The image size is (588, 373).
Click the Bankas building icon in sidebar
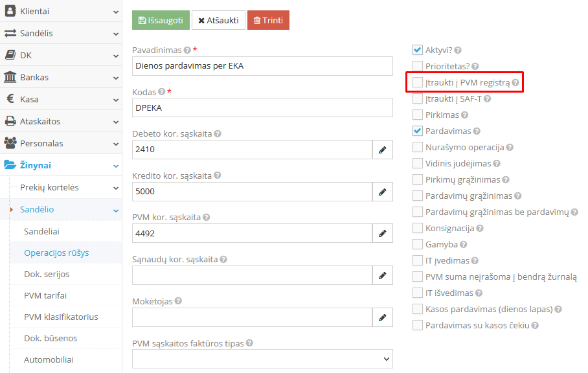tap(10, 77)
